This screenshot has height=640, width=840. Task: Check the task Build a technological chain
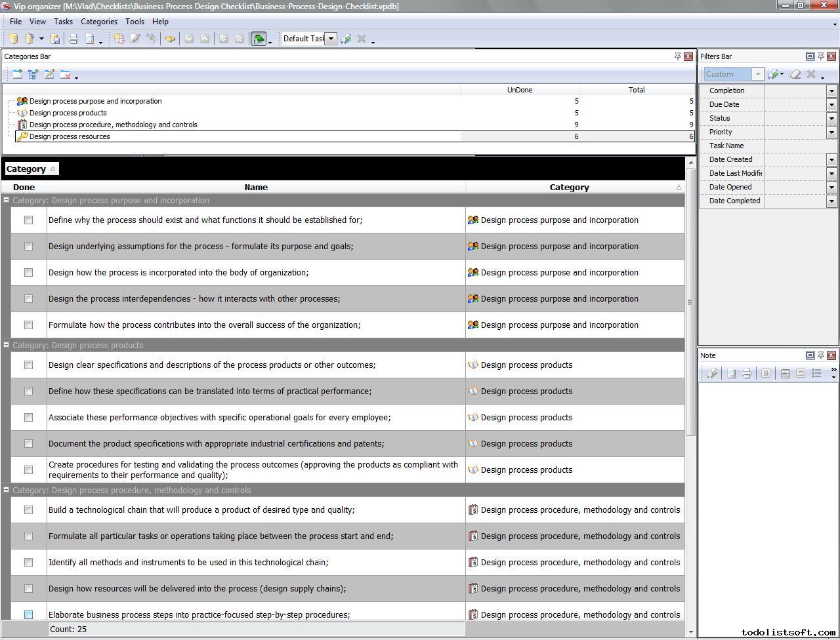pos(28,510)
